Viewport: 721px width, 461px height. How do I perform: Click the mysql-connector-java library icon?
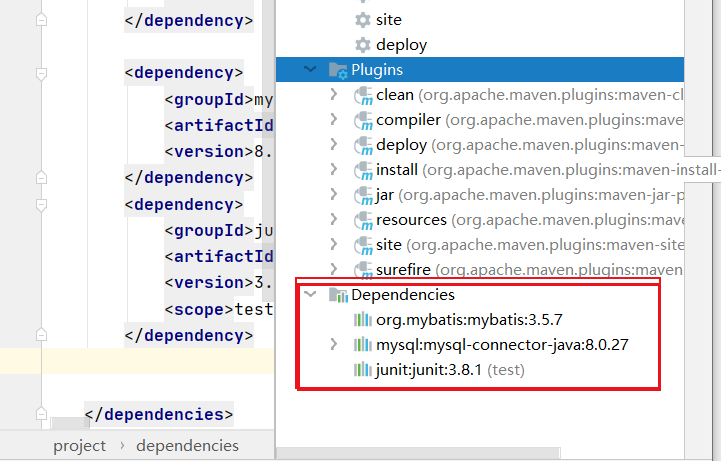pos(363,344)
